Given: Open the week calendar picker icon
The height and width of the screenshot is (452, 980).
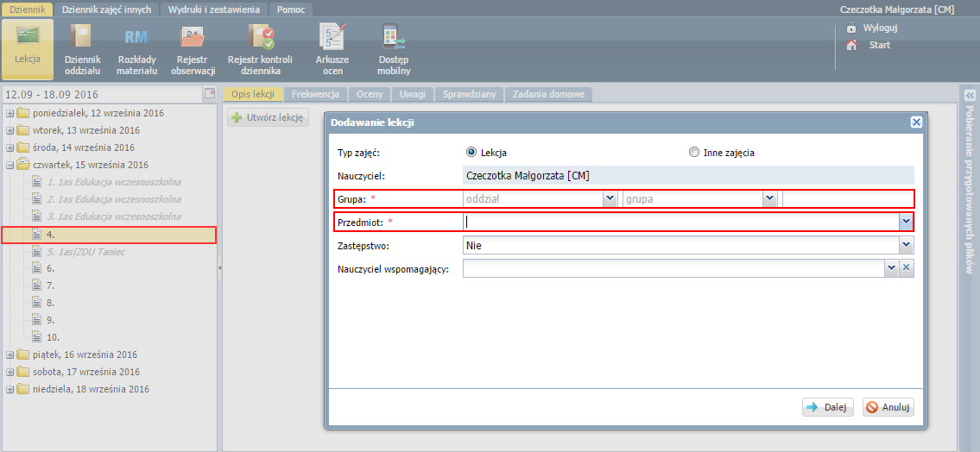Looking at the screenshot, I should 209,94.
